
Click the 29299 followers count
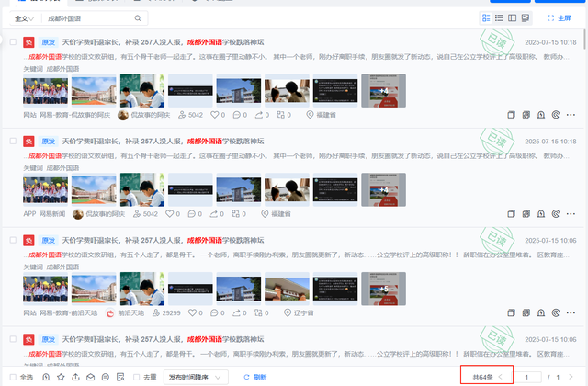point(166,312)
